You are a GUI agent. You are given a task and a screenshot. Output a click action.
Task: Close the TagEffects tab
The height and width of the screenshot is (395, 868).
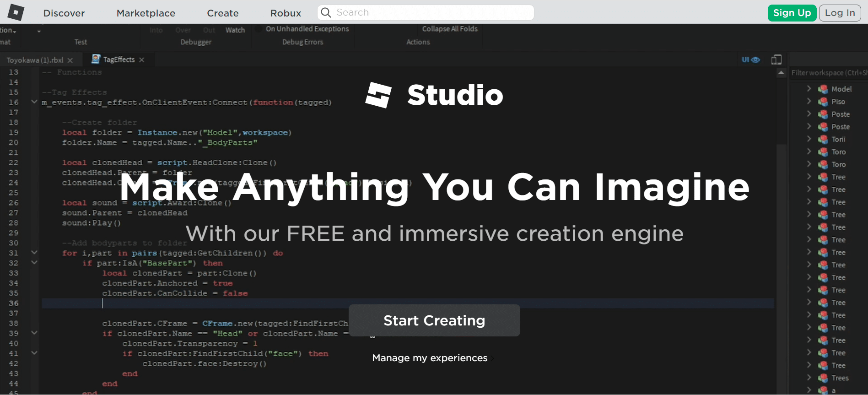coord(142,60)
